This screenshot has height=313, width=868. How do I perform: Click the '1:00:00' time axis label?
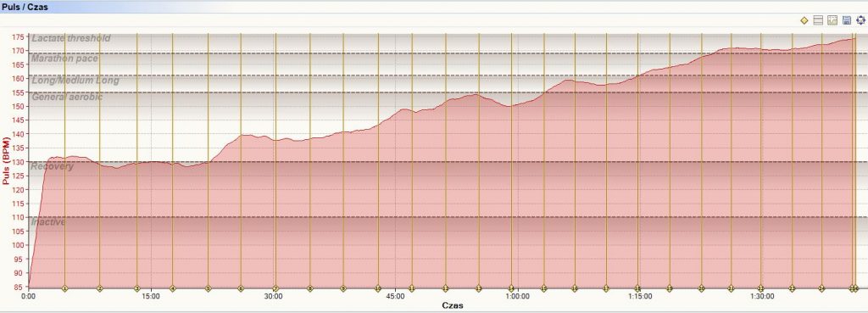pos(518,296)
